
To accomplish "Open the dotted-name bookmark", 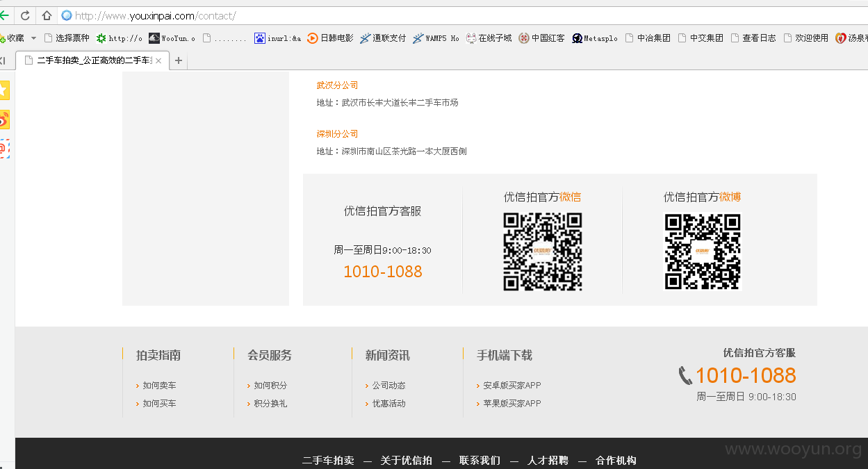I will tap(224, 38).
